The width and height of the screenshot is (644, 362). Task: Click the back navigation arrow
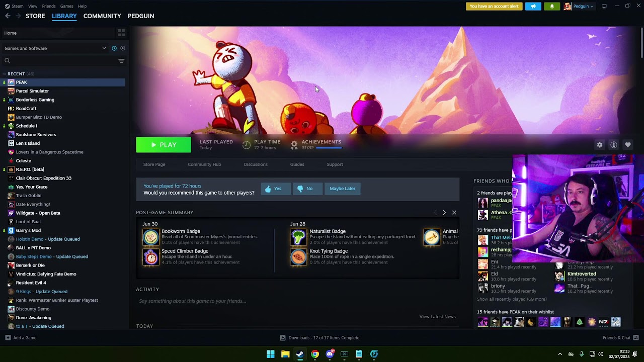(x=8, y=16)
